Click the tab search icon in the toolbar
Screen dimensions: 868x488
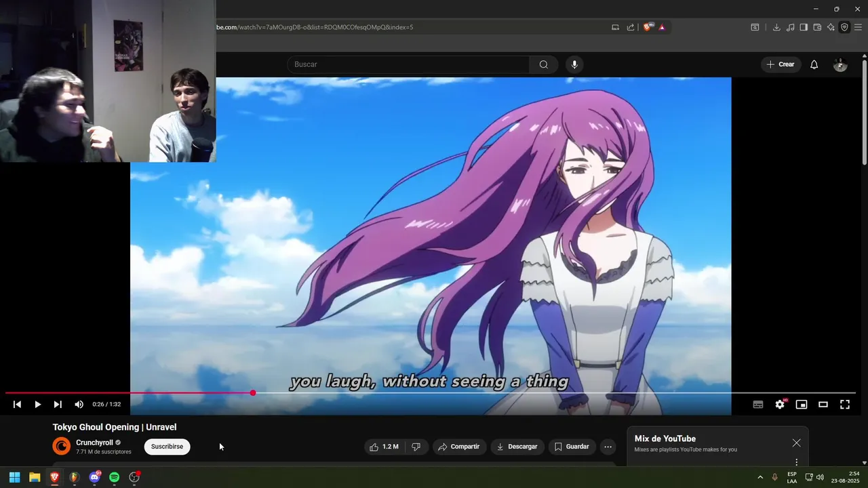[755, 27]
